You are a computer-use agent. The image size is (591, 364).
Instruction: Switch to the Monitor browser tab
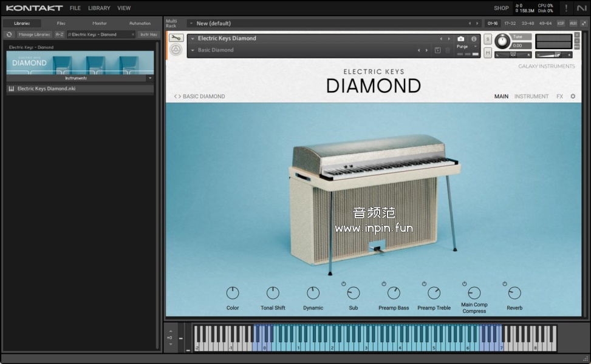pos(100,23)
